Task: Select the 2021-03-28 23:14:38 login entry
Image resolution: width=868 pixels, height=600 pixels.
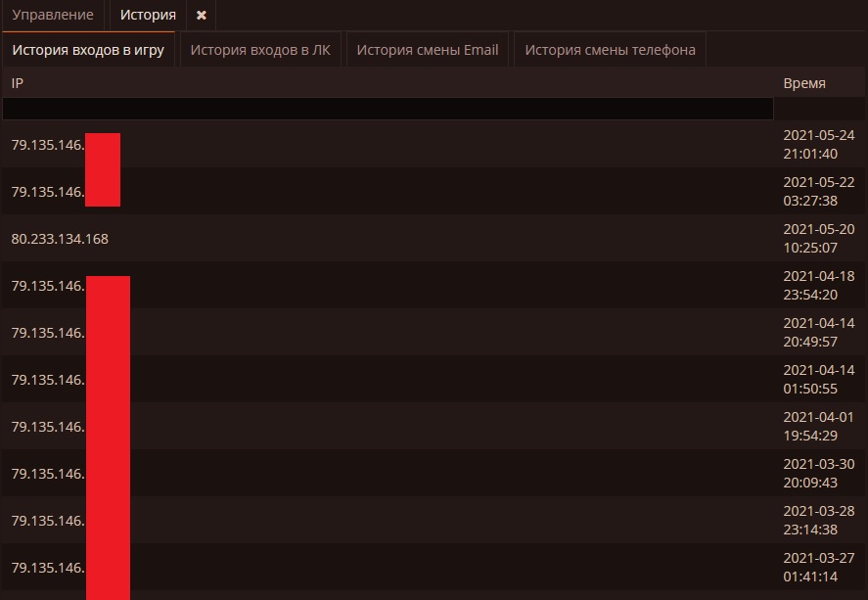Action: [x=819, y=520]
